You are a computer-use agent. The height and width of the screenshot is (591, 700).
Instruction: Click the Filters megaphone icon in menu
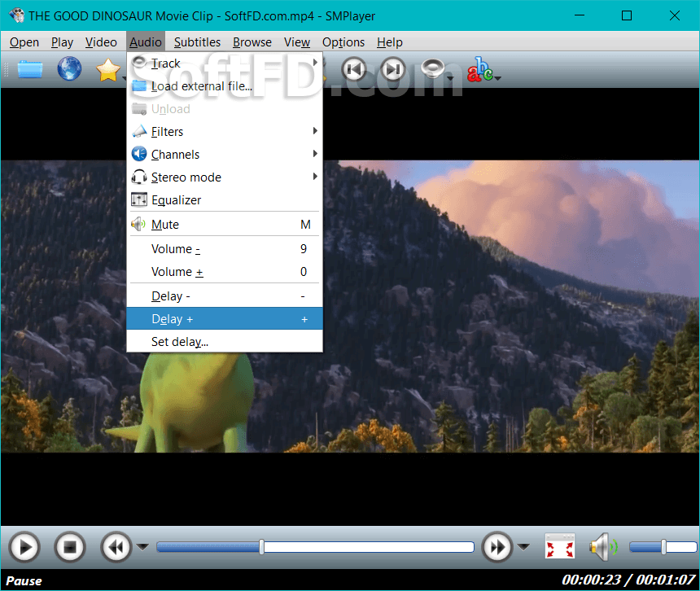(x=139, y=131)
